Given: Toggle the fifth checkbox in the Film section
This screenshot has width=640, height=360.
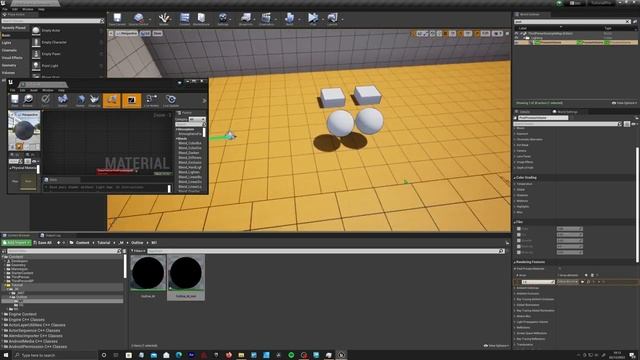Looking at the screenshot, I should pyautogui.click(x=519, y=252).
